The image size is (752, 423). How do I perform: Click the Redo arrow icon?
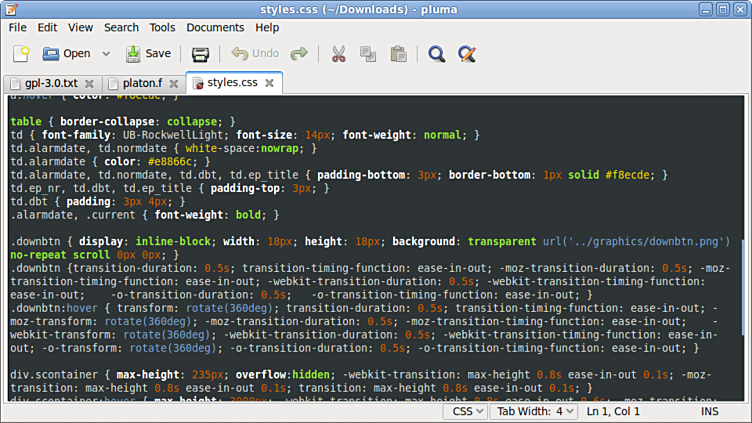point(299,53)
